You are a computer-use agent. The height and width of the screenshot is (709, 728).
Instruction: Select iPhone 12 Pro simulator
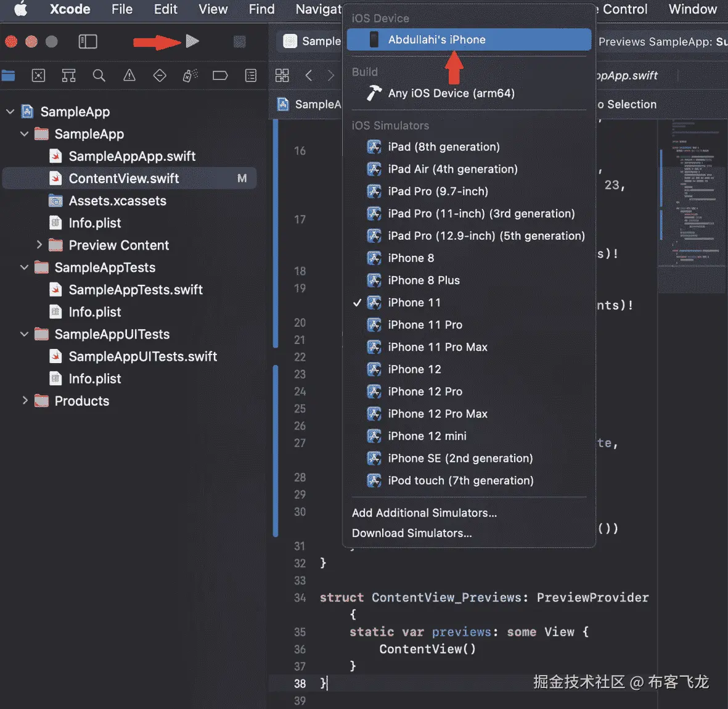coord(469,392)
